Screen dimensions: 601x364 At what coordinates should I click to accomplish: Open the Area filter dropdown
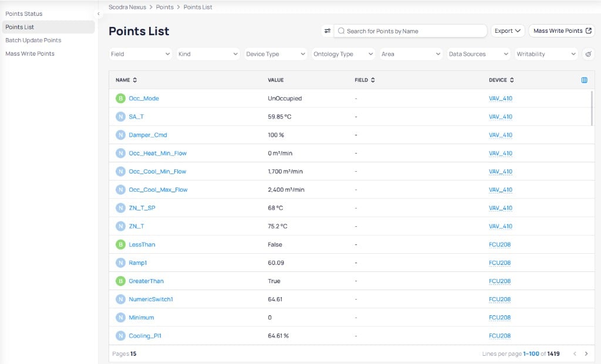[x=410, y=54]
